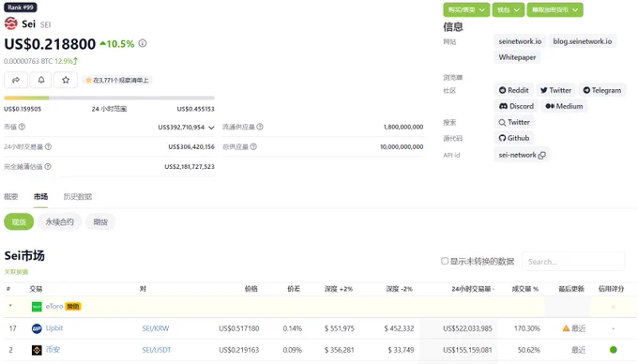Viewport: 638px width, 364px height.
Task: Click the Sei coin logo icon
Action: pyautogui.click(x=11, y=23)
